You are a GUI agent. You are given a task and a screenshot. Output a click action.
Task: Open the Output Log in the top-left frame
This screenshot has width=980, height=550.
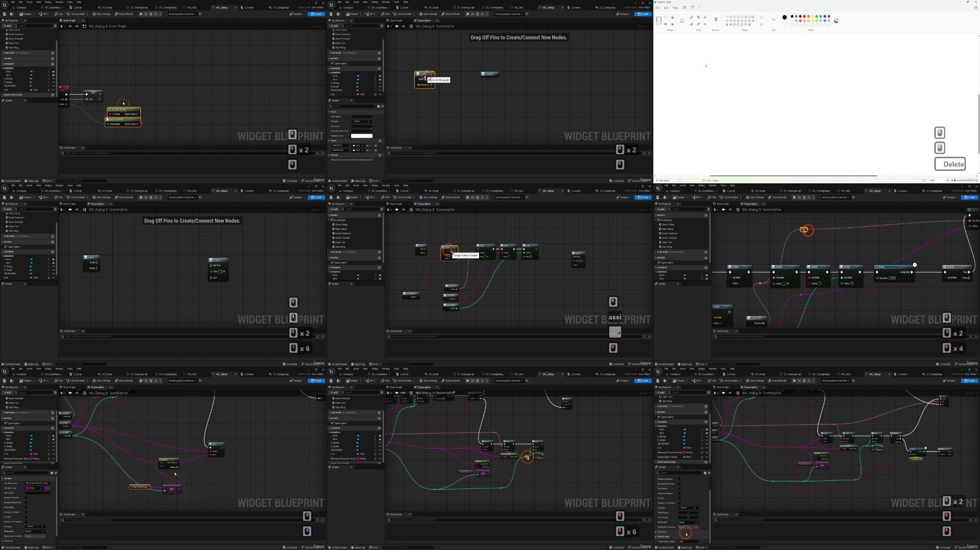tap(31, 181)
